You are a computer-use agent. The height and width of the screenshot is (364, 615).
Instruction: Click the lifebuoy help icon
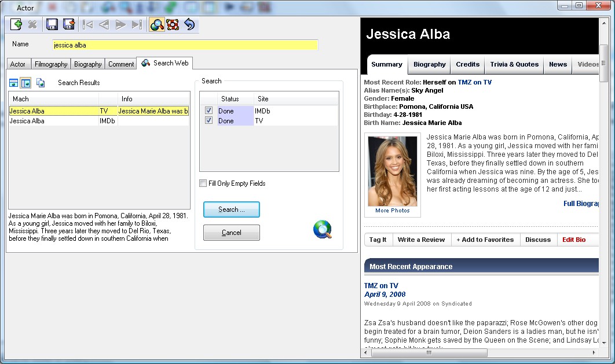(173, 25)
